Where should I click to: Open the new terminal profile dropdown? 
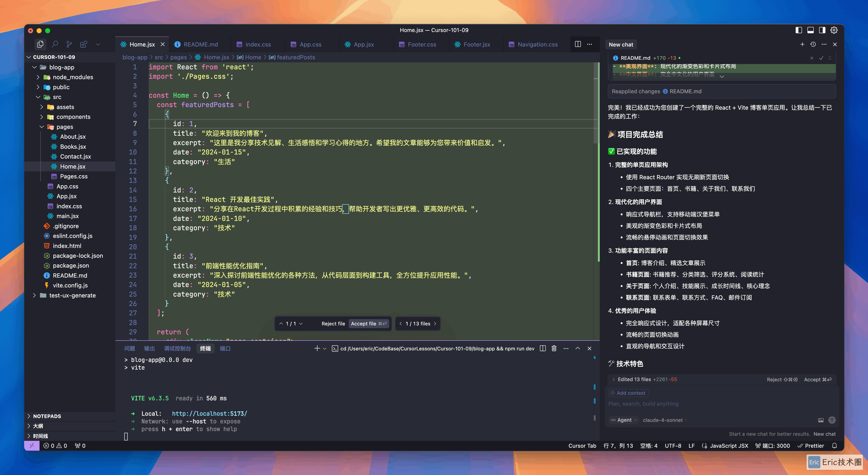click(324, 348)
